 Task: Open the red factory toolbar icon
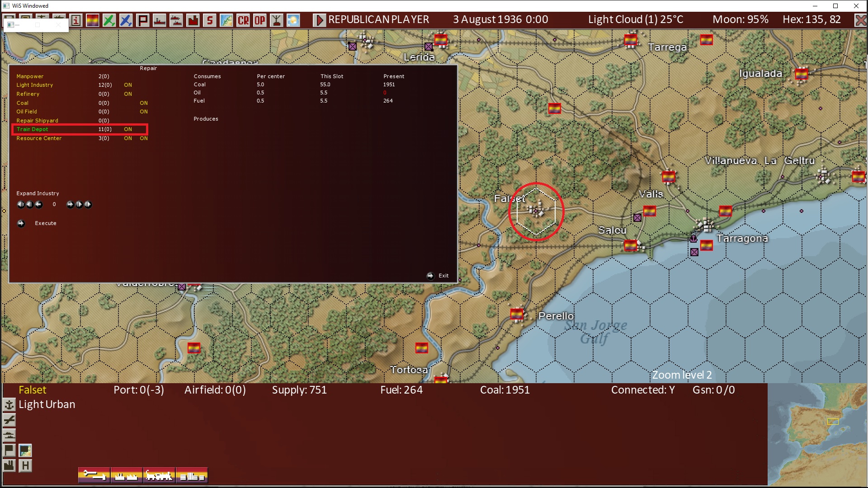pos(193,20)
